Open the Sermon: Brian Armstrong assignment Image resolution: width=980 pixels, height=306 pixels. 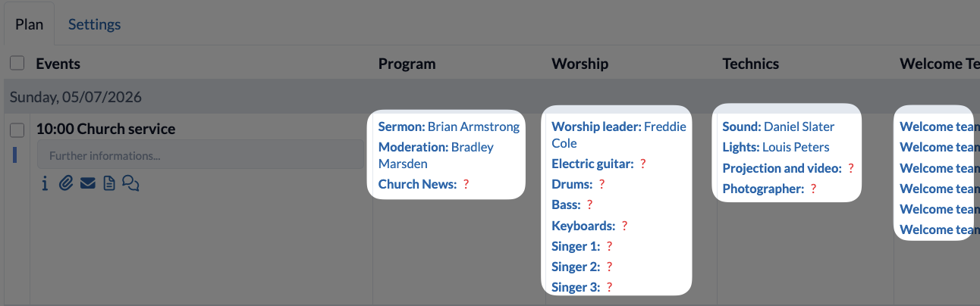(x=449, y=126)
